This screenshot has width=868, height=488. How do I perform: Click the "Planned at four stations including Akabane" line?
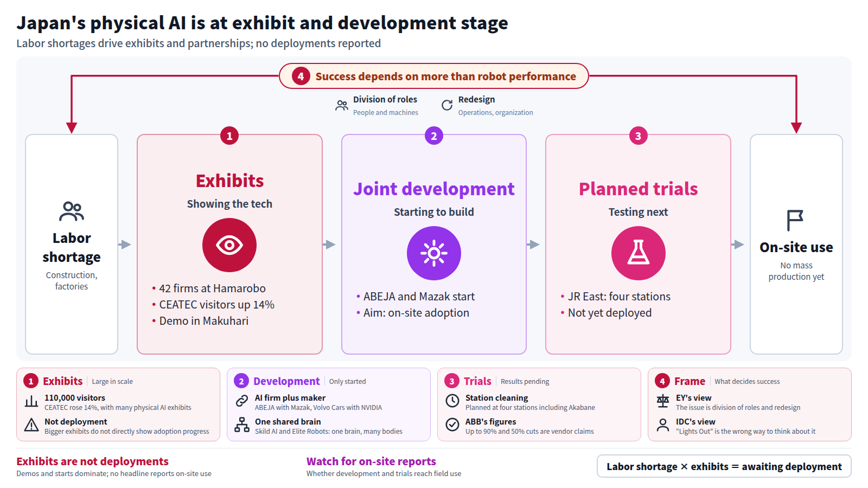pyautogui.click(x=530, y=408)
